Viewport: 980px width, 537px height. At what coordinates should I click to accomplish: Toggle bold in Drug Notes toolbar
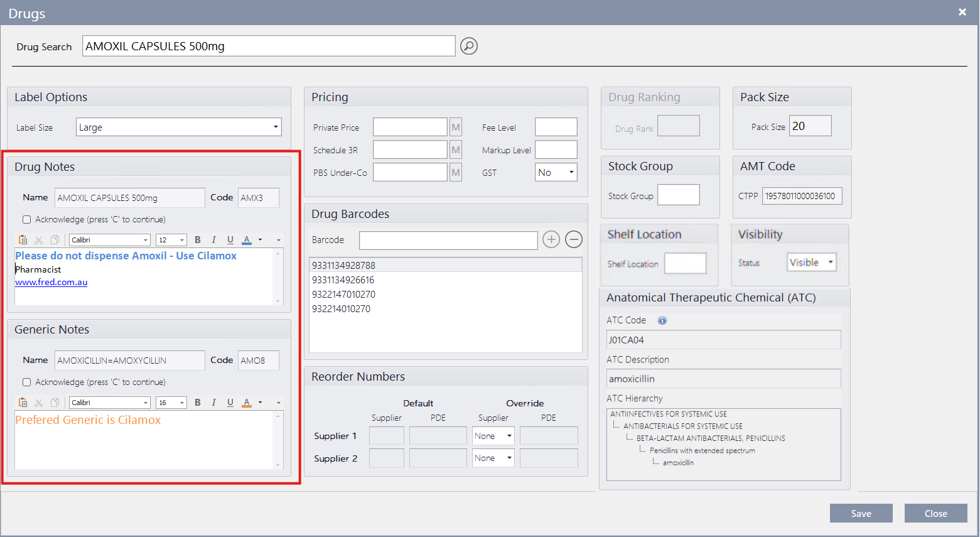tap(197, 240)
